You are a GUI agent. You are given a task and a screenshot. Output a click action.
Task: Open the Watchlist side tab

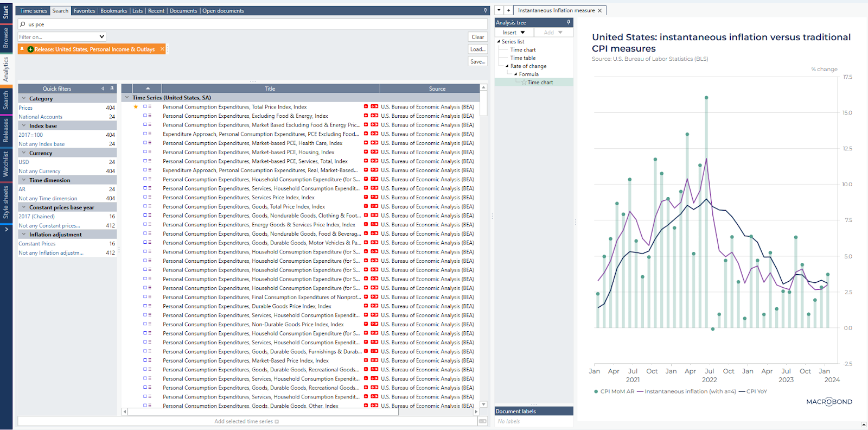6,164
